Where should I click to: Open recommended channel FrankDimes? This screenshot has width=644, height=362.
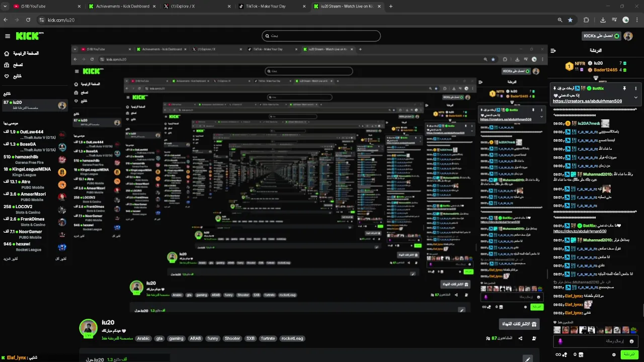34,222
